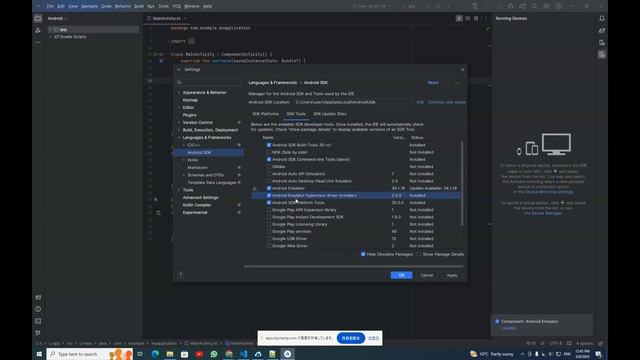Click the Optimize disk space link
Viewport: 640px width, 360px height.
(447, 102)
